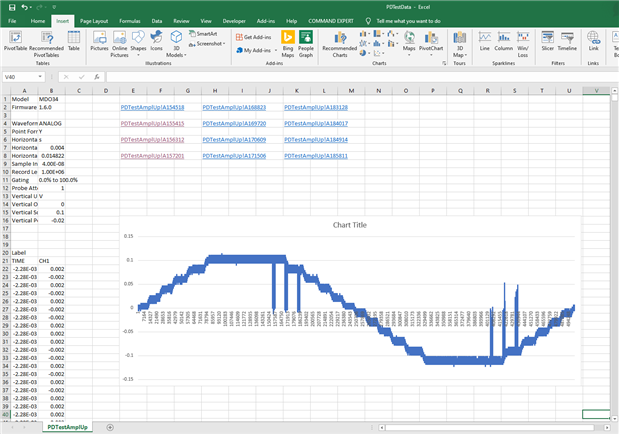Image resolution: width=619 pixels, height=434 pixels.
Task: Open the PDTestAmplUp!A154518 hyperlink
Action: click(152, 107)
